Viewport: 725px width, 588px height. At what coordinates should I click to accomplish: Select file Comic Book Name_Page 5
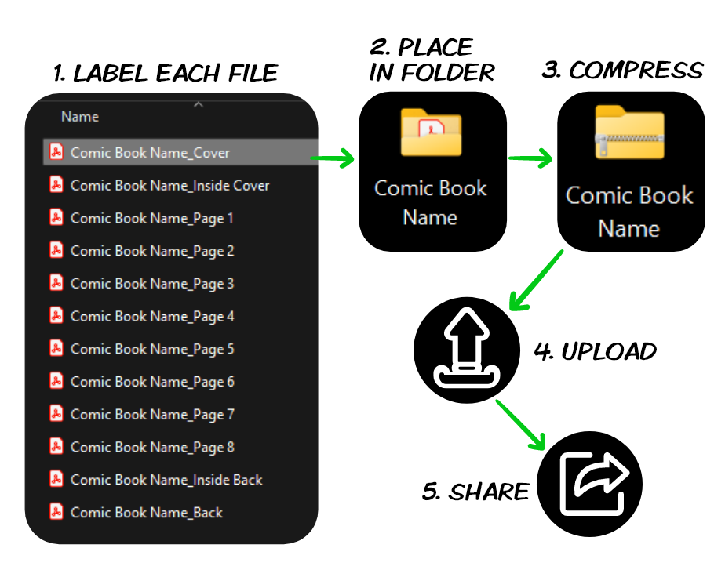coord(152,349)
